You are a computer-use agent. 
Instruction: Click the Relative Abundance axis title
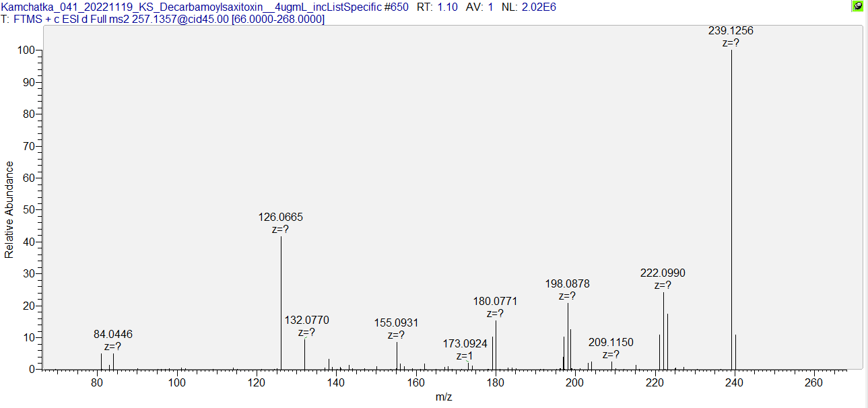point(9,210)
